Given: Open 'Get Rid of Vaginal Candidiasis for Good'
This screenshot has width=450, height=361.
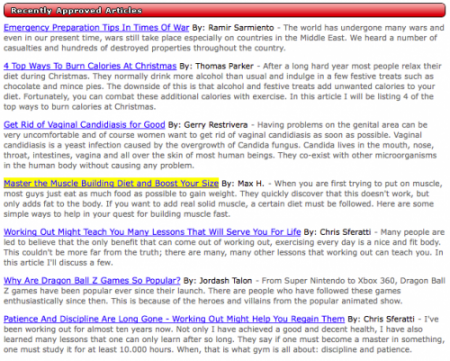Looking at the screenshot, I should tap(84, 125).
